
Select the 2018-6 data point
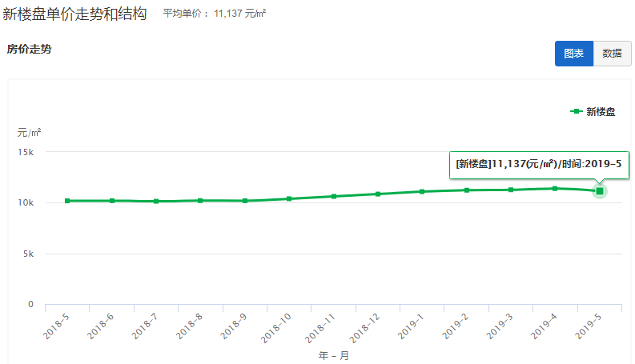click(112, 201)
